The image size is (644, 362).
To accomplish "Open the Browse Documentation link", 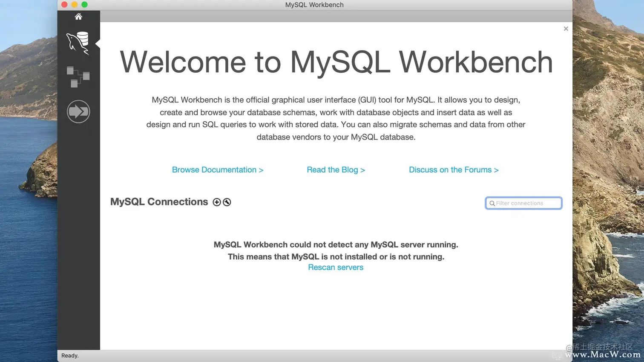I will [x=218, y=170].
